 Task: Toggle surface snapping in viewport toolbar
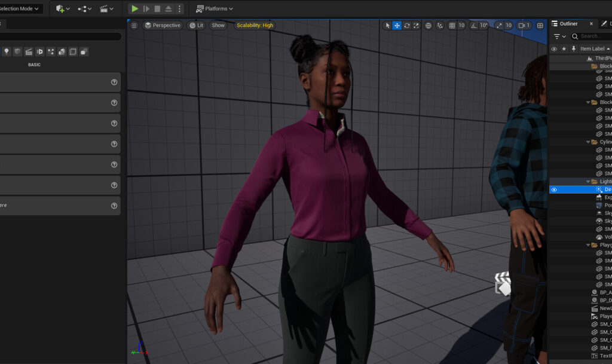click(439, 26)
